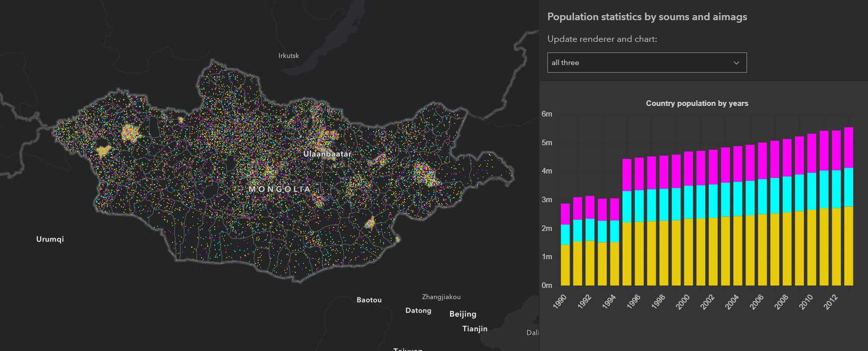Click the MONGOLIA country label on the map
This screenshot has width=868, height=351.
coord(280,189)
